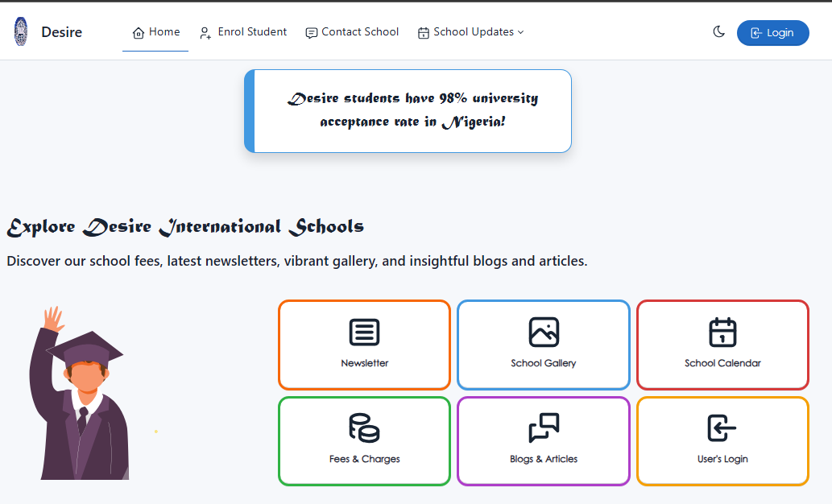Image resolution: width=832 pixels, height=504 pixels.
Task: Click the blue Login button
Action: point(772,32)
